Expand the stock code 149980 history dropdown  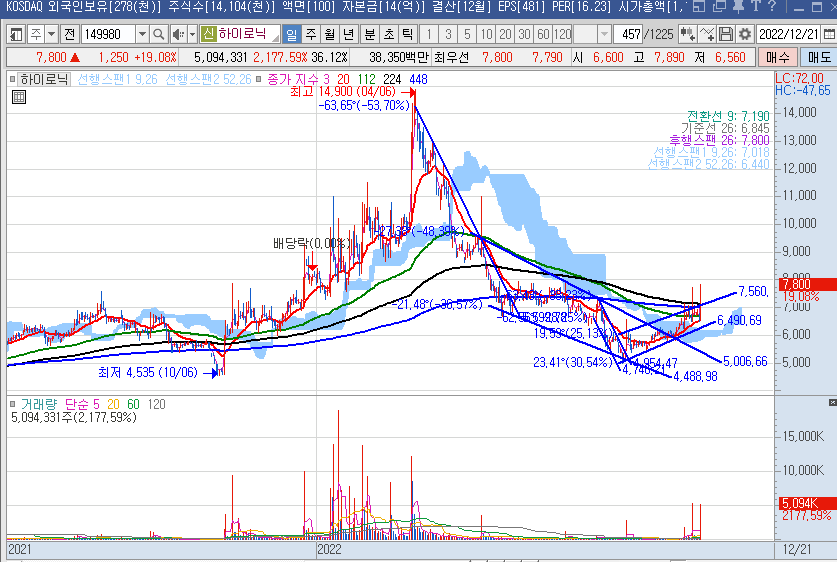[142, 35]
